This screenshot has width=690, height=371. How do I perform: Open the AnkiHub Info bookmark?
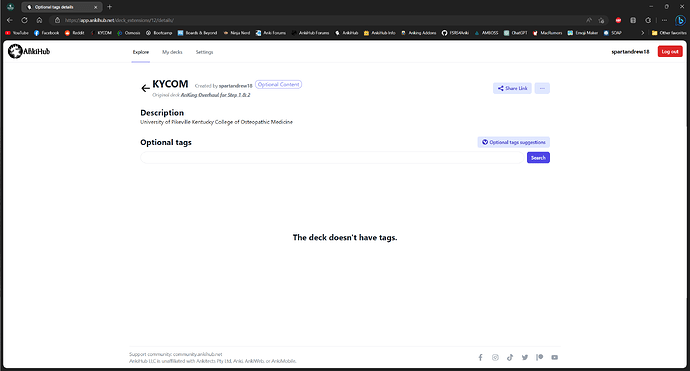[379, 33]
